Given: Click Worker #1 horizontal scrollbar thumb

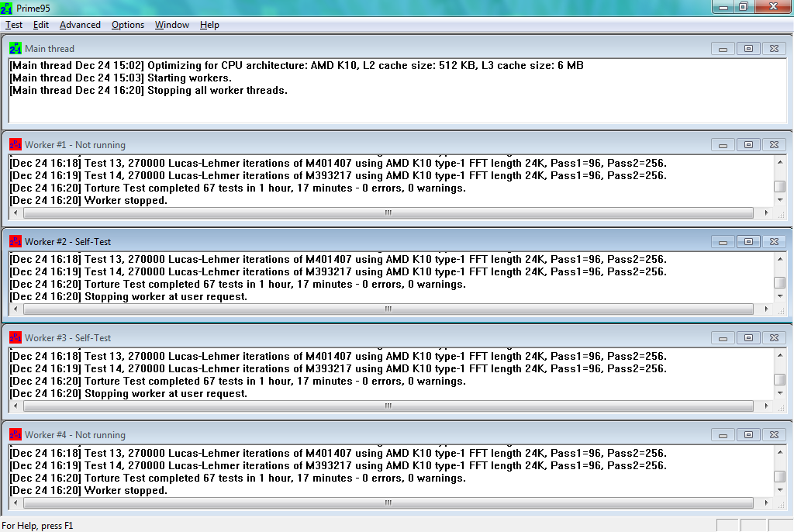Looking at the screenshot, I should point(388,212).
